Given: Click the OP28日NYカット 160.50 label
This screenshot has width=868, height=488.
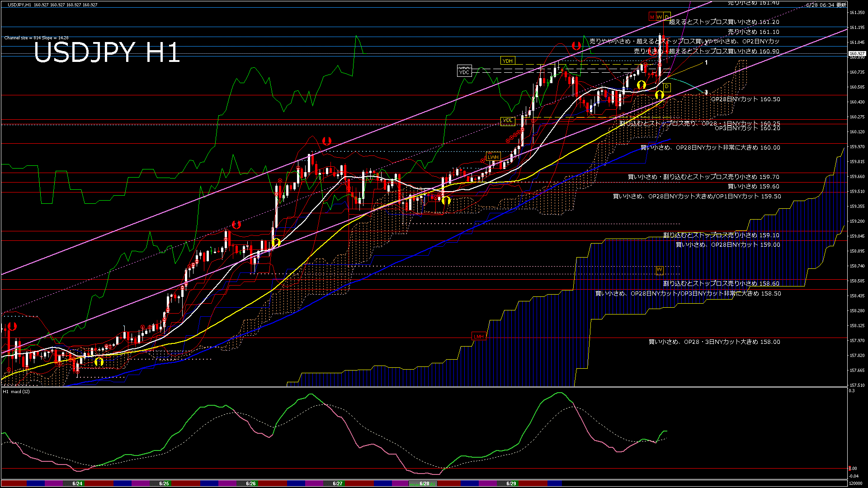Looking at the screenshot, I should click(745, 99).
